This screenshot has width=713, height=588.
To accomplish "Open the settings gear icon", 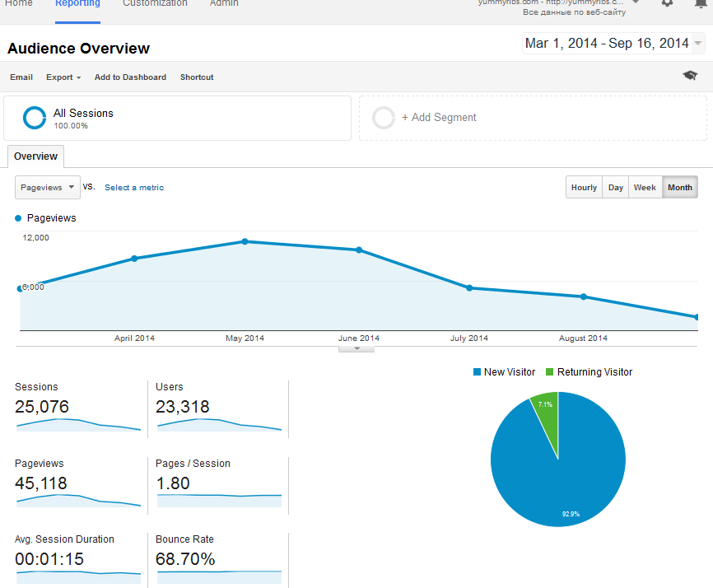I will click(667, 2).
